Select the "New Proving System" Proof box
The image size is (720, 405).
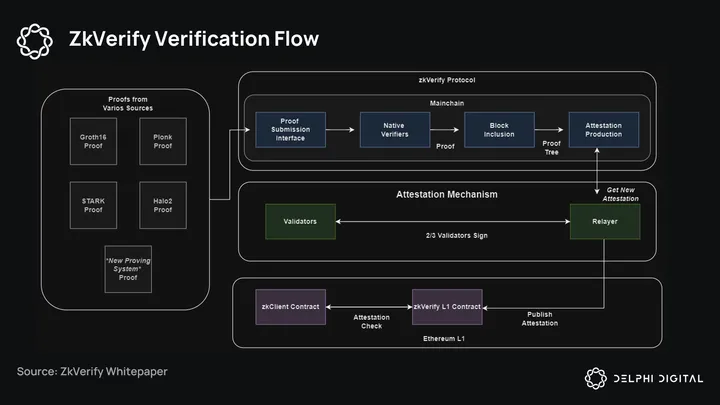[x=130, y=267]
